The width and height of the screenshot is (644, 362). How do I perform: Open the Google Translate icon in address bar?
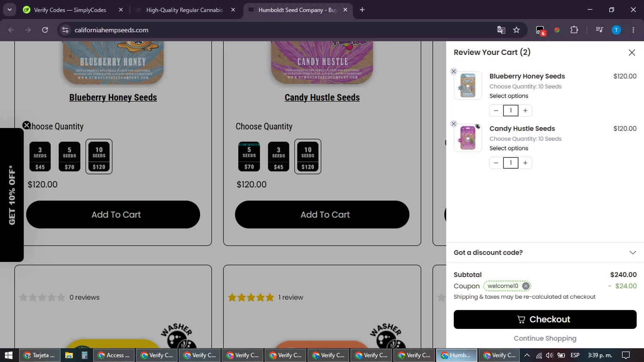(x=501, y=30)
